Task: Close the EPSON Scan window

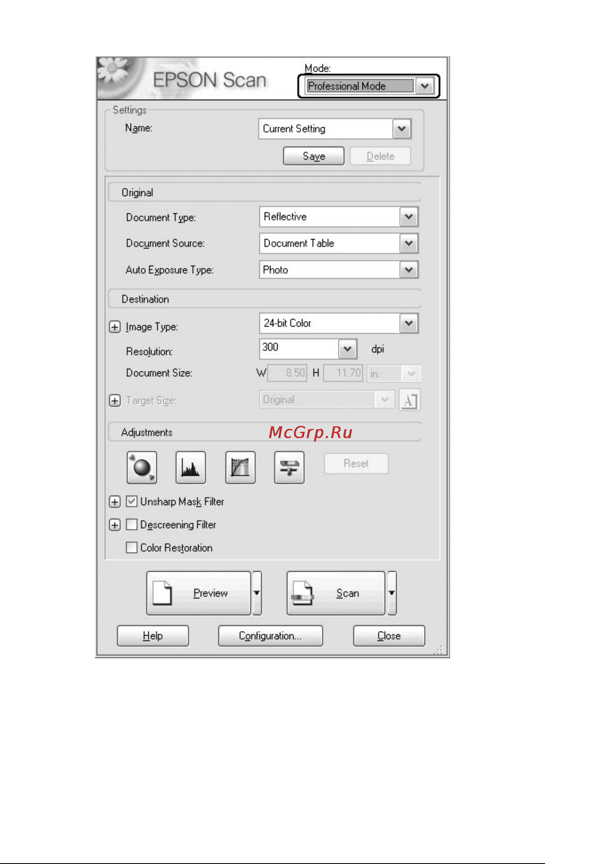Action: 389,636
